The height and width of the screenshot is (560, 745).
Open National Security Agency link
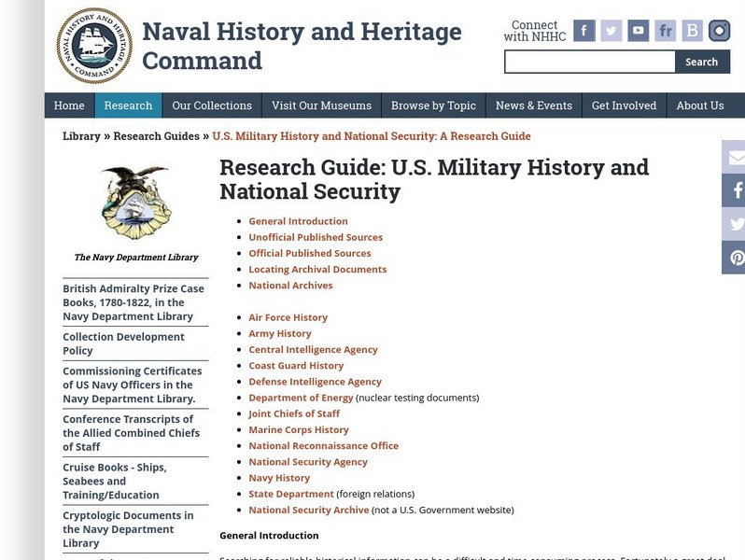click(x=308, y=462)
